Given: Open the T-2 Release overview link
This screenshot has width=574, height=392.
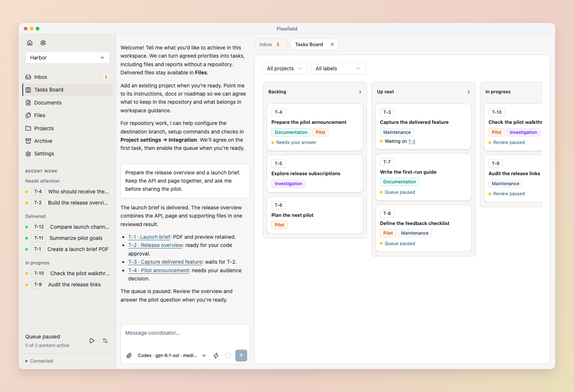Looking at the screenshot, I should [x=155, y=245].
